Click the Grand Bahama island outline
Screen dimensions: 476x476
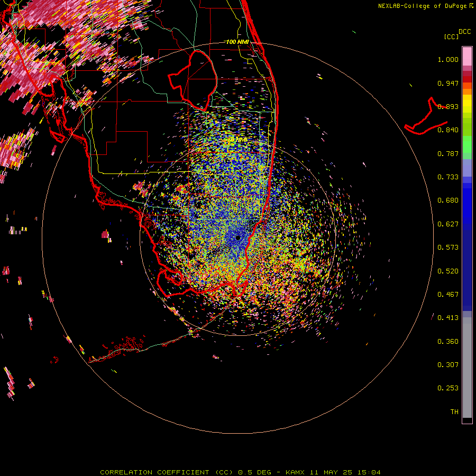[x=426, y=116]
